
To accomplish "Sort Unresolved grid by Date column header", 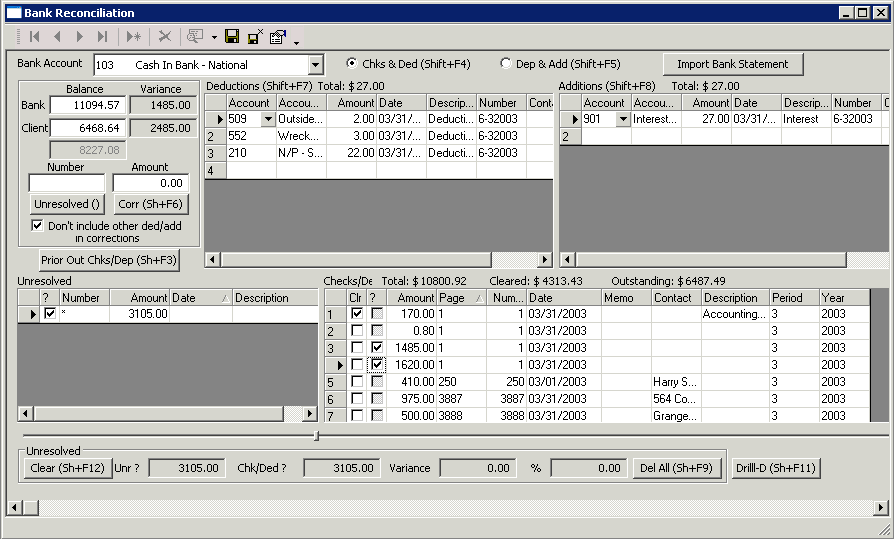I will point(201,298).
